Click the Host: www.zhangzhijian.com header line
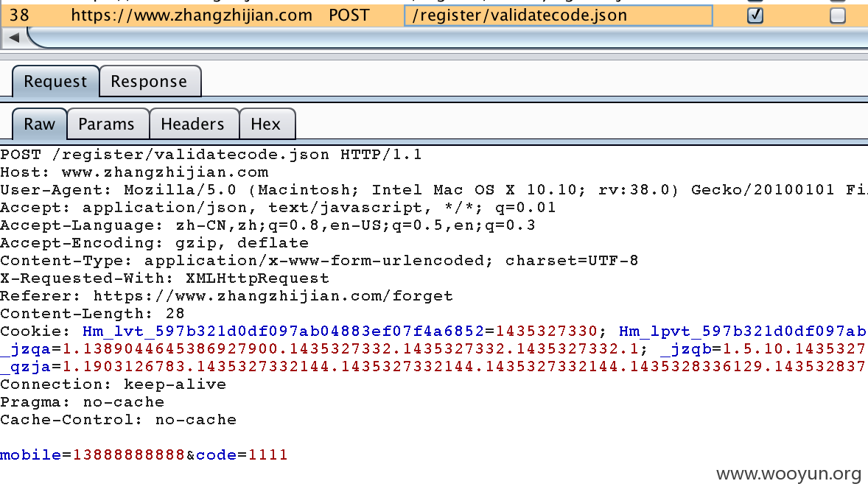This screenshot has height=495, width=868. [135, 172]
